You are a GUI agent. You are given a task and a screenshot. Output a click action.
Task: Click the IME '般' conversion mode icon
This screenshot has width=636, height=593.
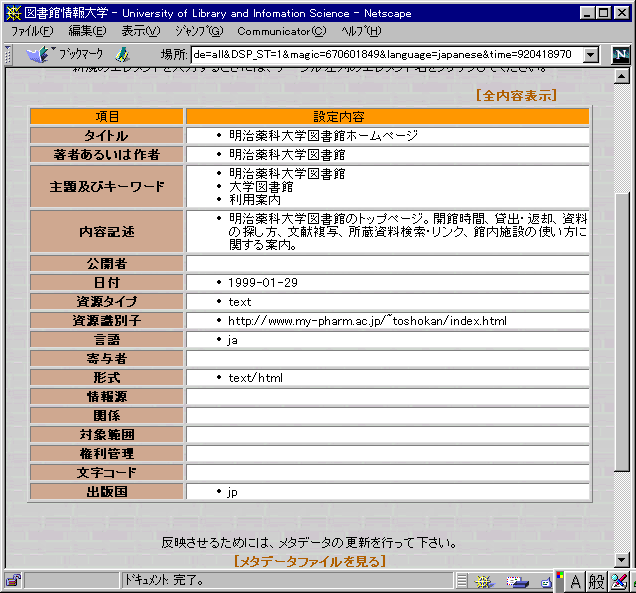[x=596, y=581]
